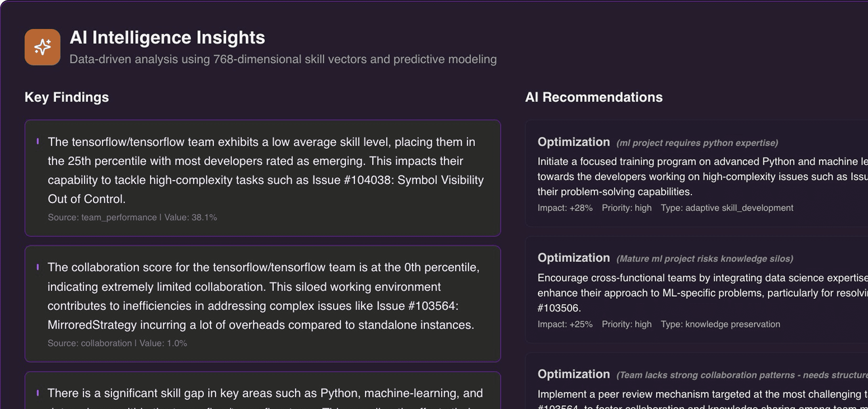Click the Key Findings heading
The width and height of the screenshot is (868, 409).
67,97
